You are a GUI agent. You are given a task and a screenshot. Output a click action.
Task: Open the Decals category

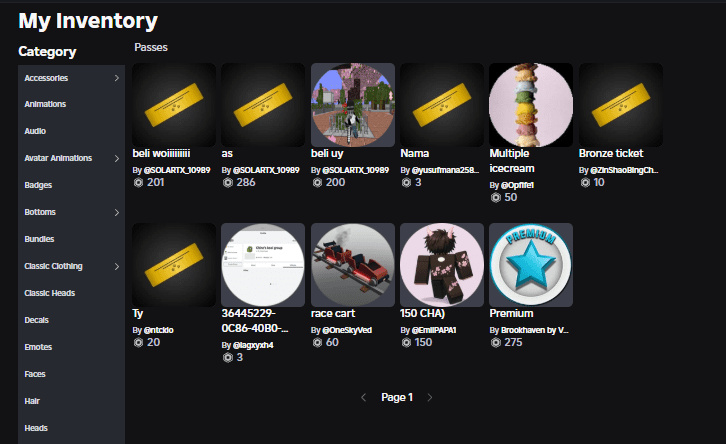click(x=37, y=320)
